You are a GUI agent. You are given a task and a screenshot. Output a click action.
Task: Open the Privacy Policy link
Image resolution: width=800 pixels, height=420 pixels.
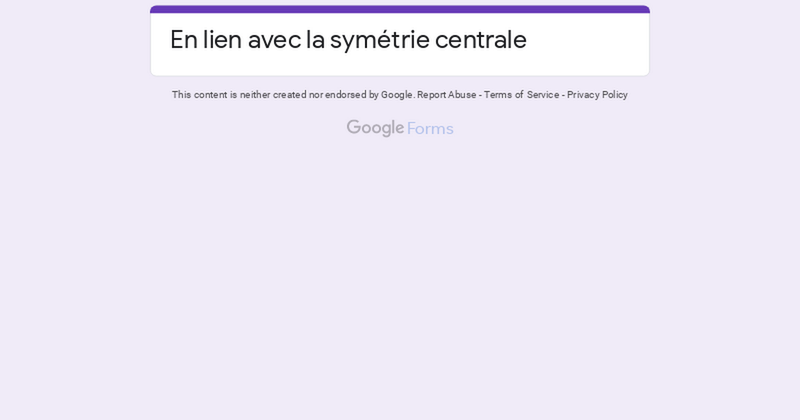(597, 95)
